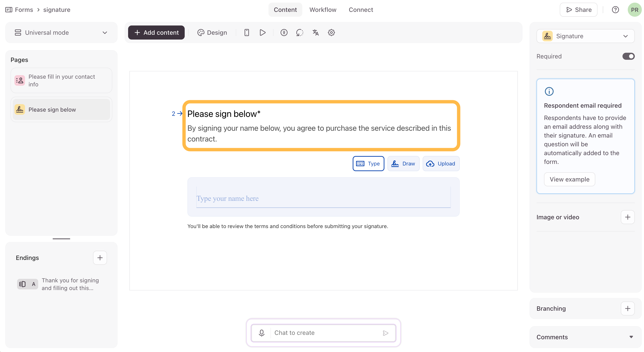Click the mobile preview icon
This screenshot has width=644, height=352.
[247, 33]
